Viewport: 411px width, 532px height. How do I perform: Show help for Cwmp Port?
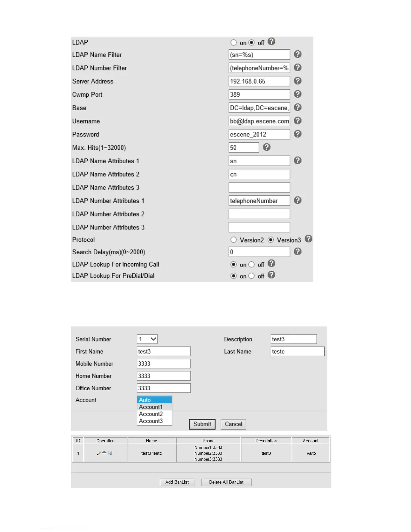click(x=298, y=94)
